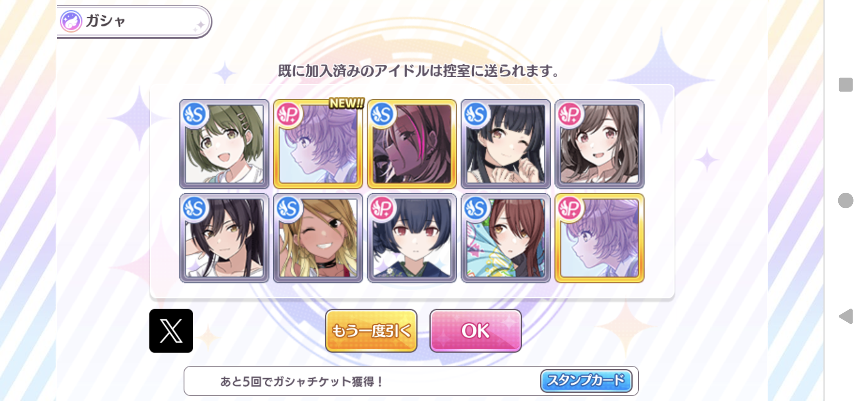Open the スタンプカード button

click(586, 381)
